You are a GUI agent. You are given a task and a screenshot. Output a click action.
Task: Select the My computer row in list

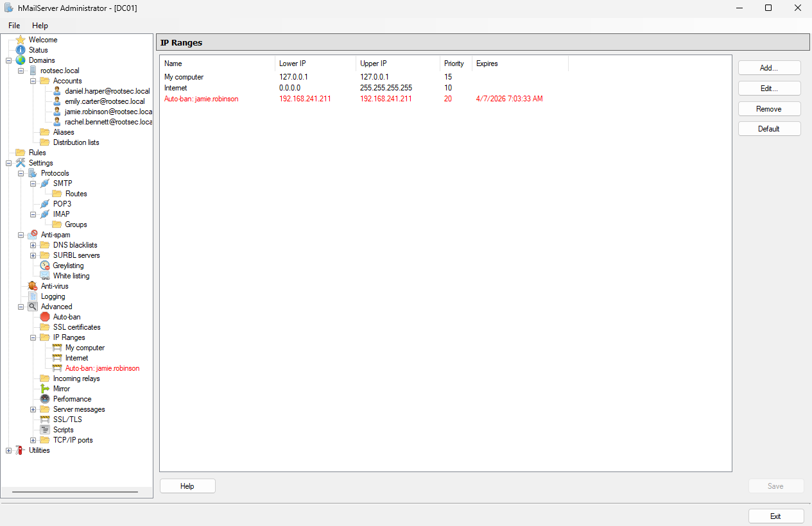(x=445, y=77)
